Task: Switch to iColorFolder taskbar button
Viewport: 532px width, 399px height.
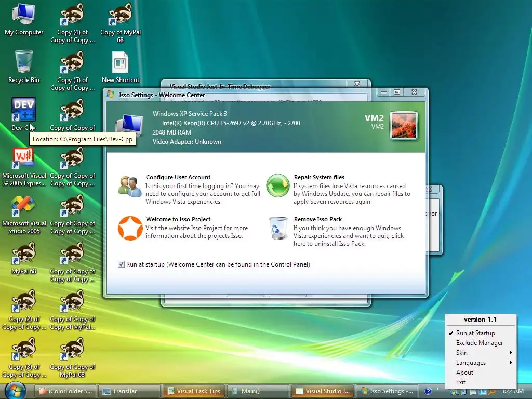Action: (x=65, y=391)
